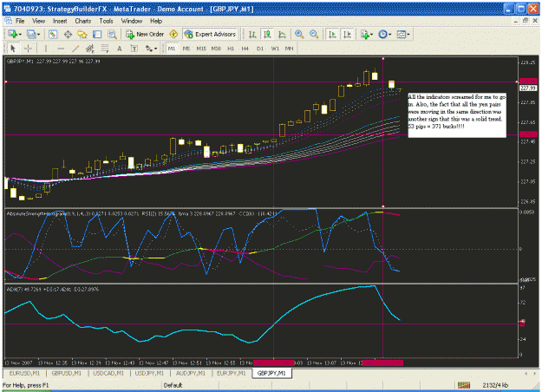Image resolution: width=542 pixels, height=392 pixels.
Task: Switch to the USDJPY,M1 chart tab
Action: coord(149,373)
